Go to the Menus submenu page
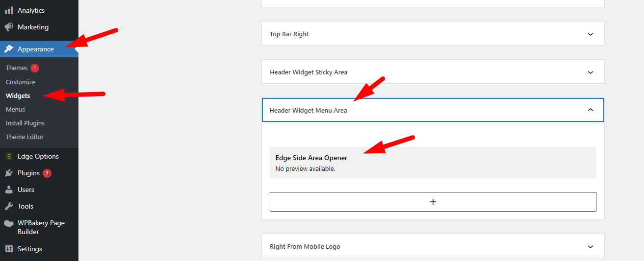 point(15,109)
